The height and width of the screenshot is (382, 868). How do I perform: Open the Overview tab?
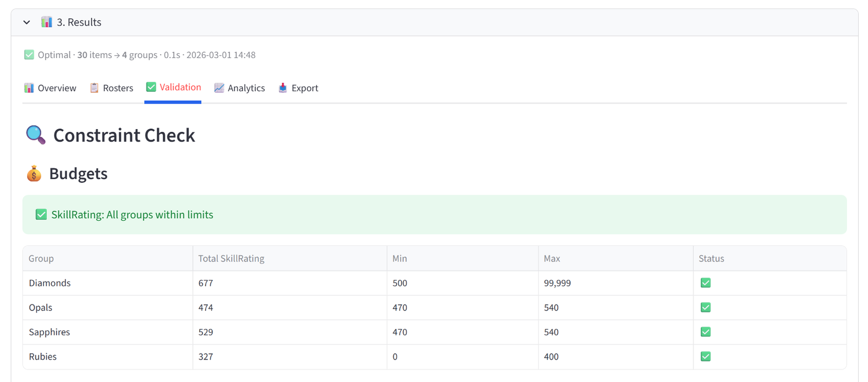pos(50,88)
